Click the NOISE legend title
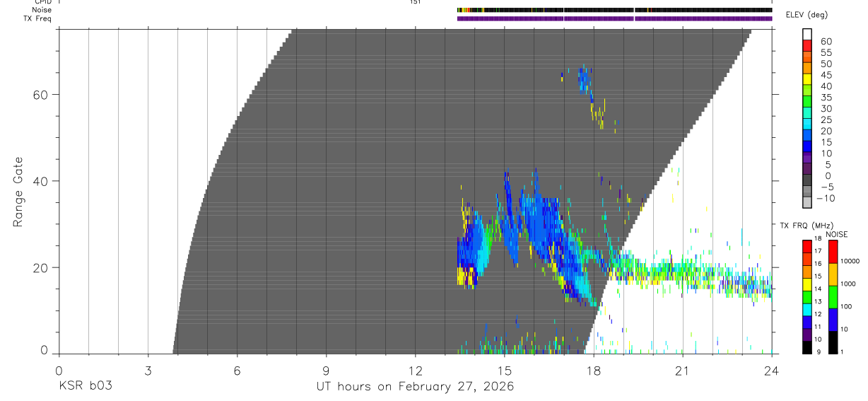Image resolution: width=868 pixels, height=401 pixels. [x=836, y=235]
